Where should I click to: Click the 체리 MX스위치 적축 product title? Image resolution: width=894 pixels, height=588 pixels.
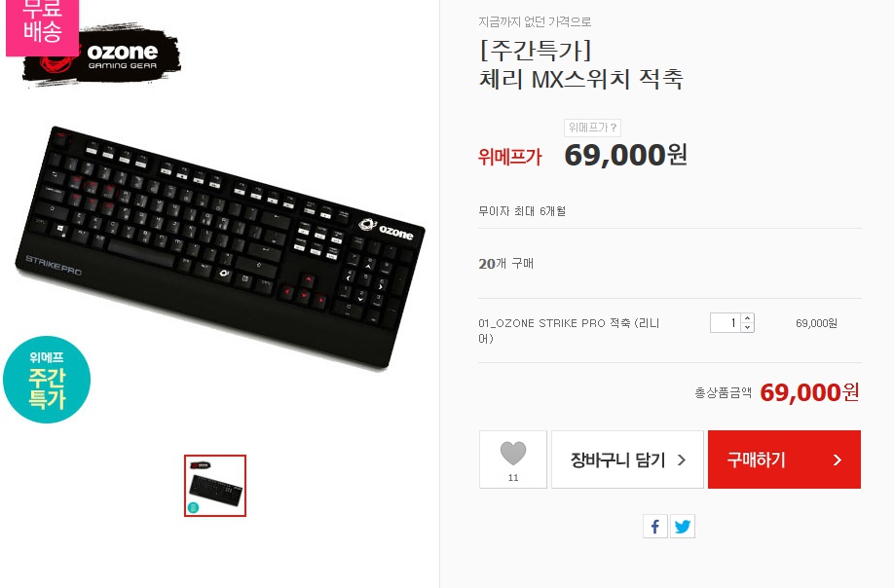point(581,79)
